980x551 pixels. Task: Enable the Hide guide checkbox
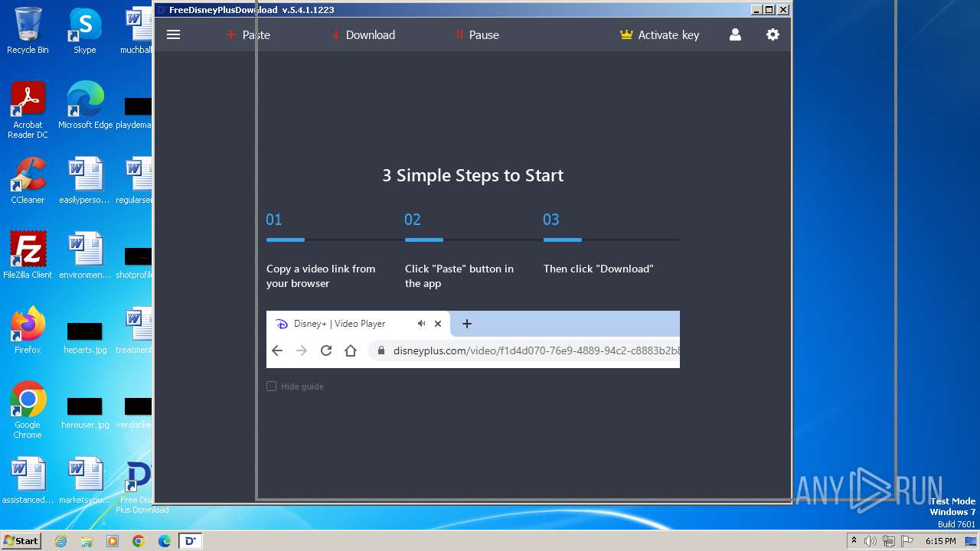pyautogui.click(x=271, y=386)
